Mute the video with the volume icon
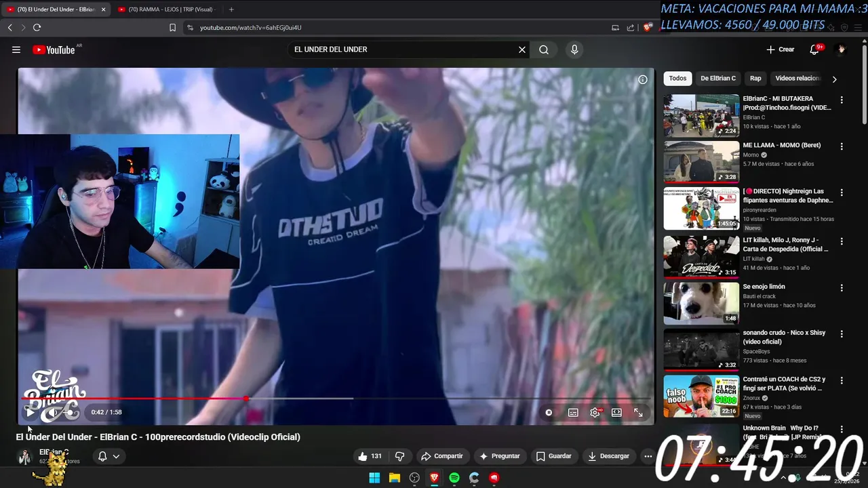 [53, 412]
